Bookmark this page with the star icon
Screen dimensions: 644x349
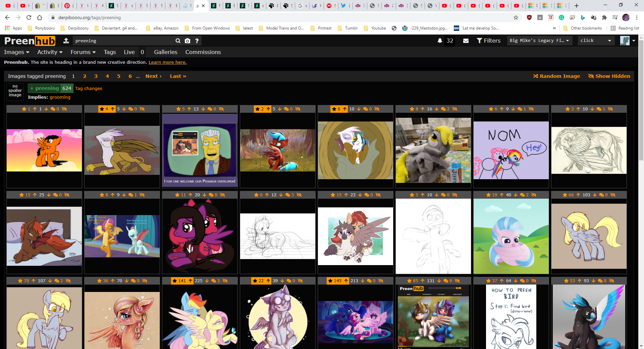pyautogui.click(x=516, y=17)
